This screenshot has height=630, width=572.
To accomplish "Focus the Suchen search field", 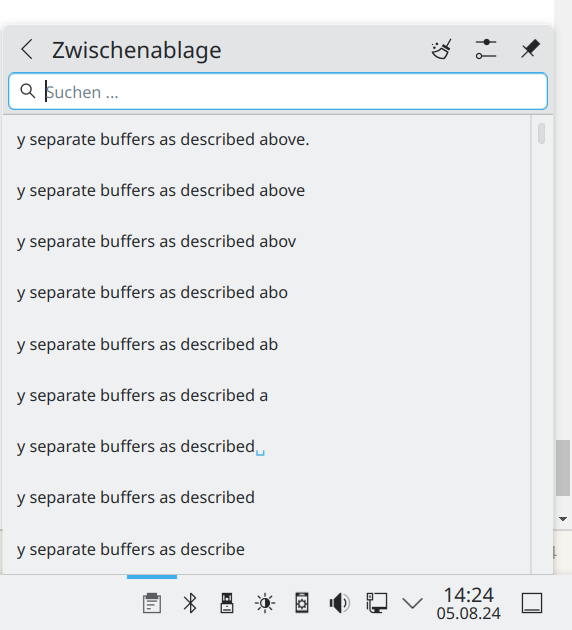I will coord(278,91).
